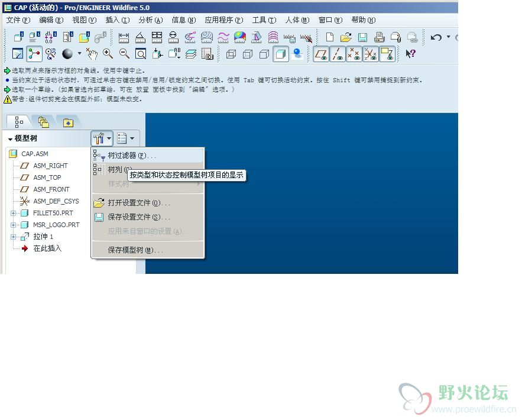Select CAP.ASM in the model tree

coord(35,154)
